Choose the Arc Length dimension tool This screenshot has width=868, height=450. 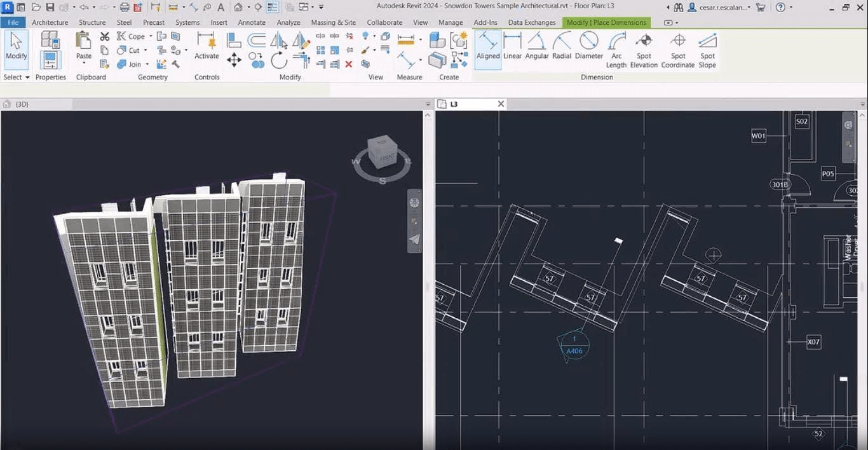tap(616, 51)
